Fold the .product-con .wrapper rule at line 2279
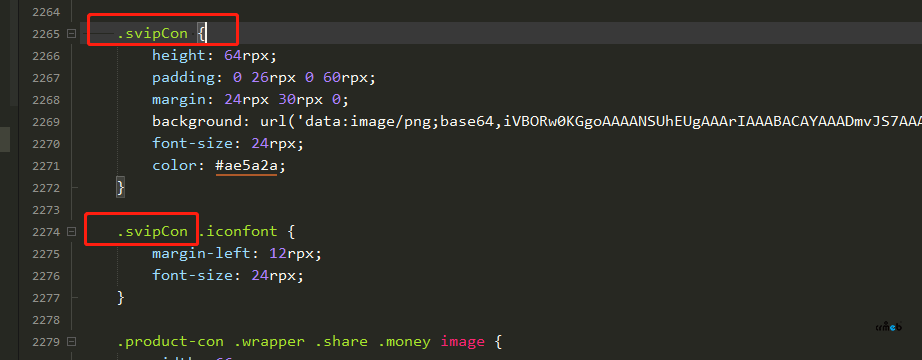The image size is (922, 360). 72,342
